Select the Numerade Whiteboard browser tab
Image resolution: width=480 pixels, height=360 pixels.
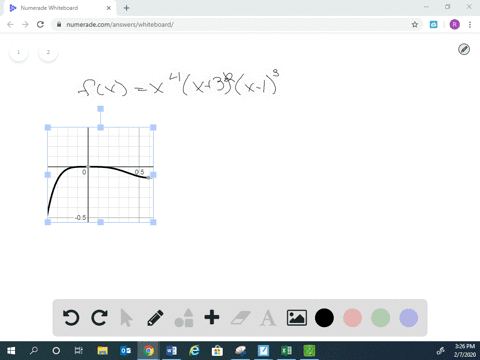[60, 8]
